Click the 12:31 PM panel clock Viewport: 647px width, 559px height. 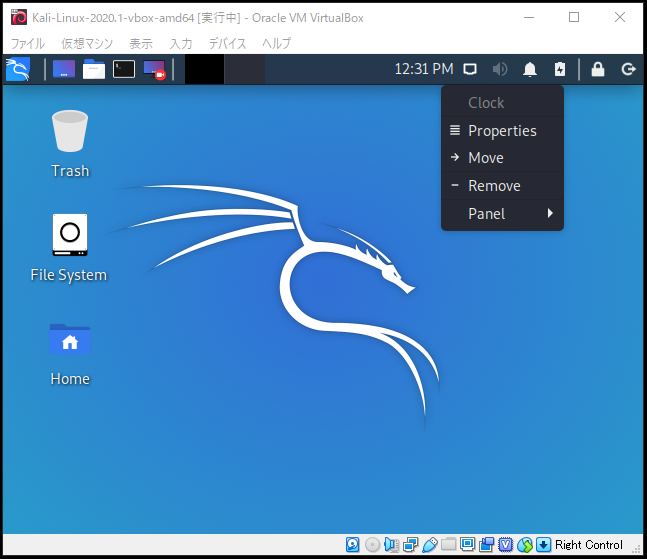pos(424,69)
